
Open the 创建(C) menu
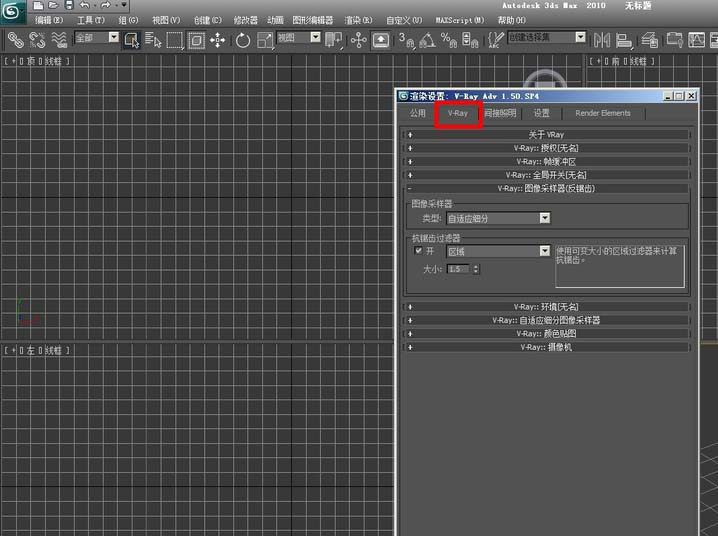[x=207, y=20]
